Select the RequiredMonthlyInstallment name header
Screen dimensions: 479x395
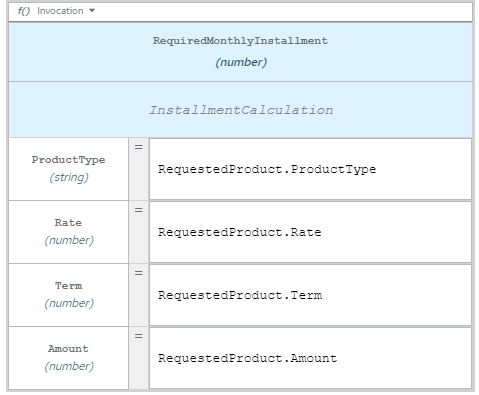point(240,41)
